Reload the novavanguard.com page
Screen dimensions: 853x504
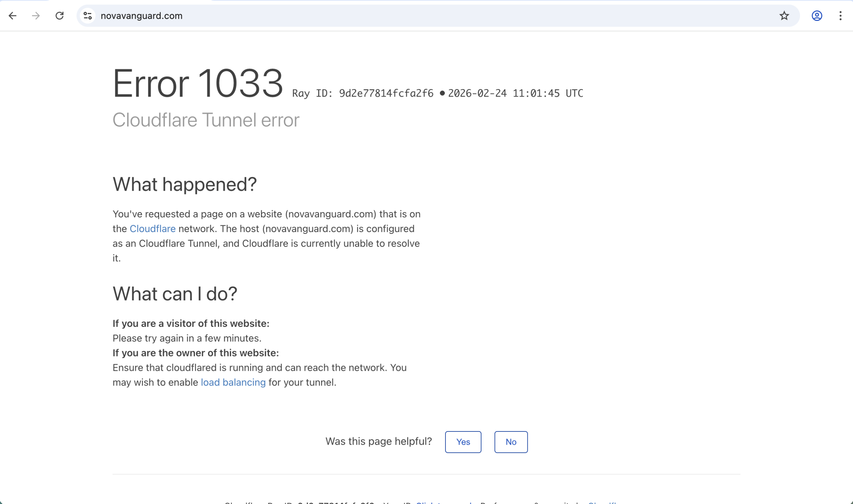59,16
